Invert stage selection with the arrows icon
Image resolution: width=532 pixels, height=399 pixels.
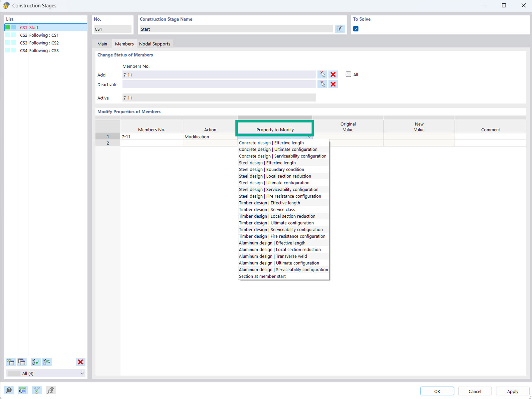(47, 362)
